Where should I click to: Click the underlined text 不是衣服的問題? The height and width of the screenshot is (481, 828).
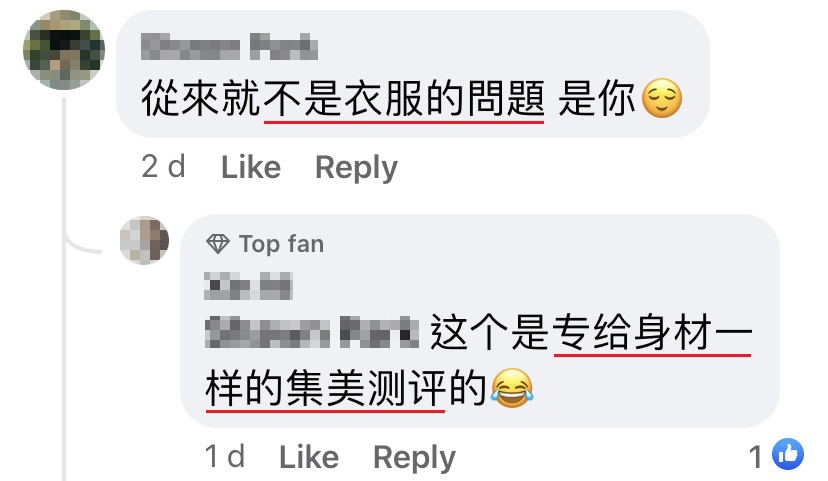click(404, 99)
